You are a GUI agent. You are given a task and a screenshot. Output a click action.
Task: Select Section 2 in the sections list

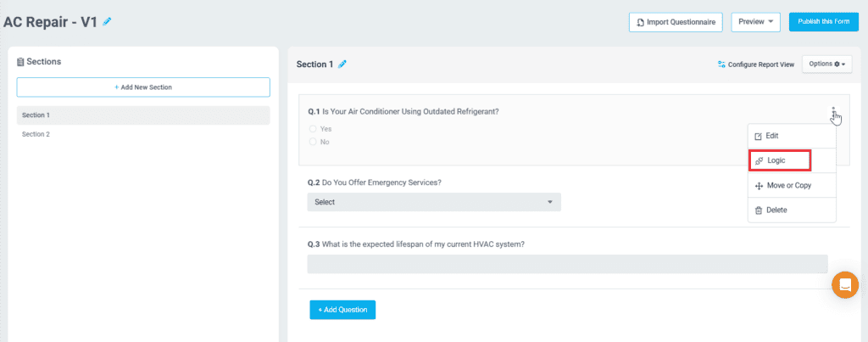tap(36, 134)
